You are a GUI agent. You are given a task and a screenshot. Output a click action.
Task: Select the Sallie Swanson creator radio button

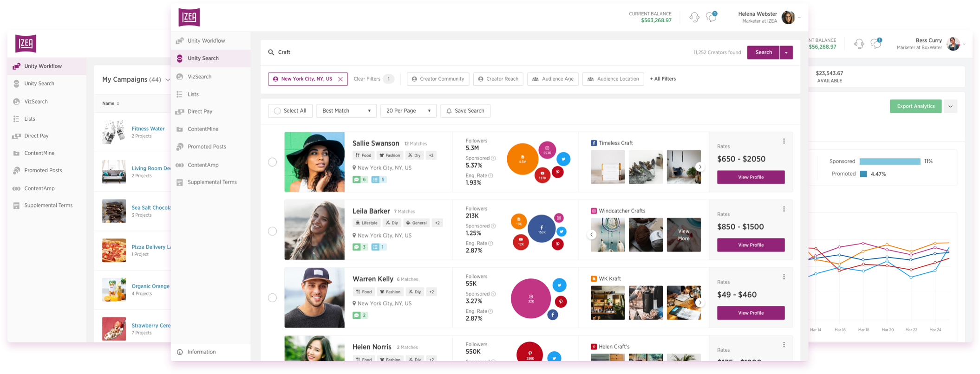click(273, 162)
